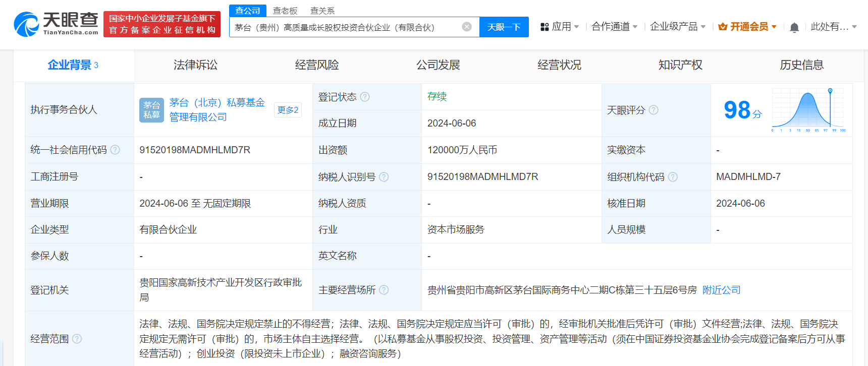Click the 人员规模 label
This screenshot has width=868, height=366.
click(626, 229)
